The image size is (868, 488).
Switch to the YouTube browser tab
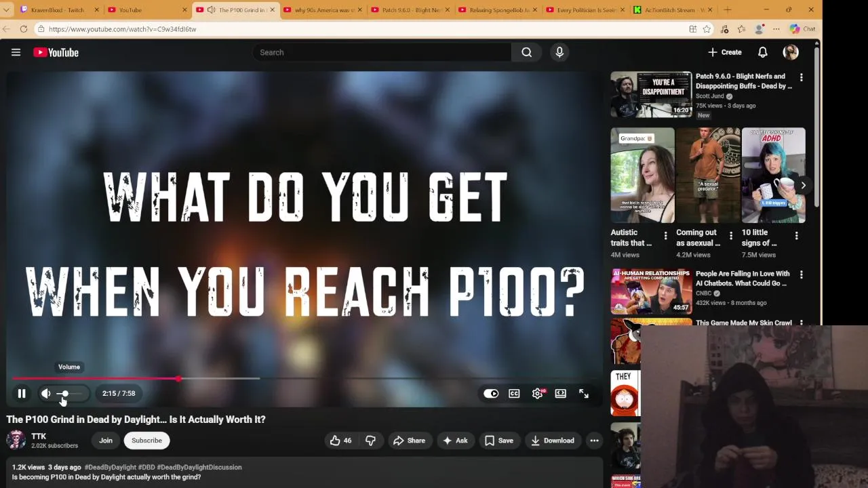pos(146,9)
